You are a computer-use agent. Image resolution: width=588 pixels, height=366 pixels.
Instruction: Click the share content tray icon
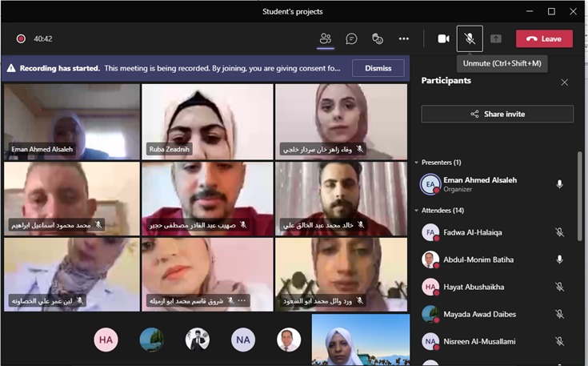pos(496,38)
